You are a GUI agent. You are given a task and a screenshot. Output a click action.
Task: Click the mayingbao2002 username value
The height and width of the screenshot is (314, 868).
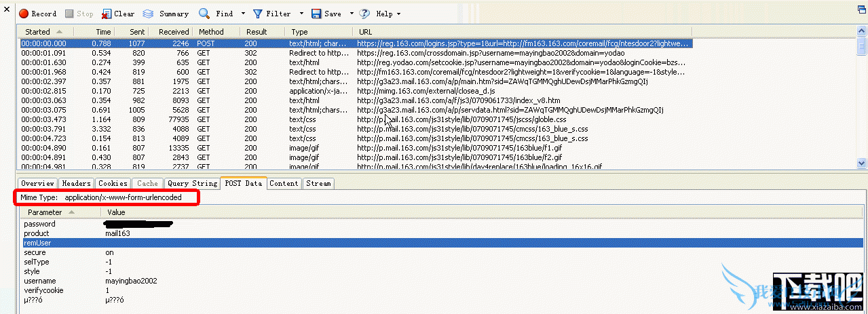point(131,280)
